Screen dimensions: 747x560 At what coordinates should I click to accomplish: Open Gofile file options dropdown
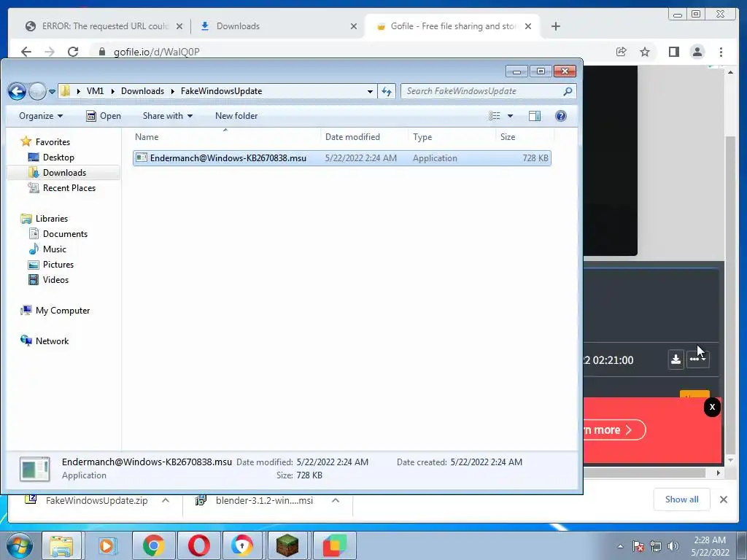coord(698,359)
